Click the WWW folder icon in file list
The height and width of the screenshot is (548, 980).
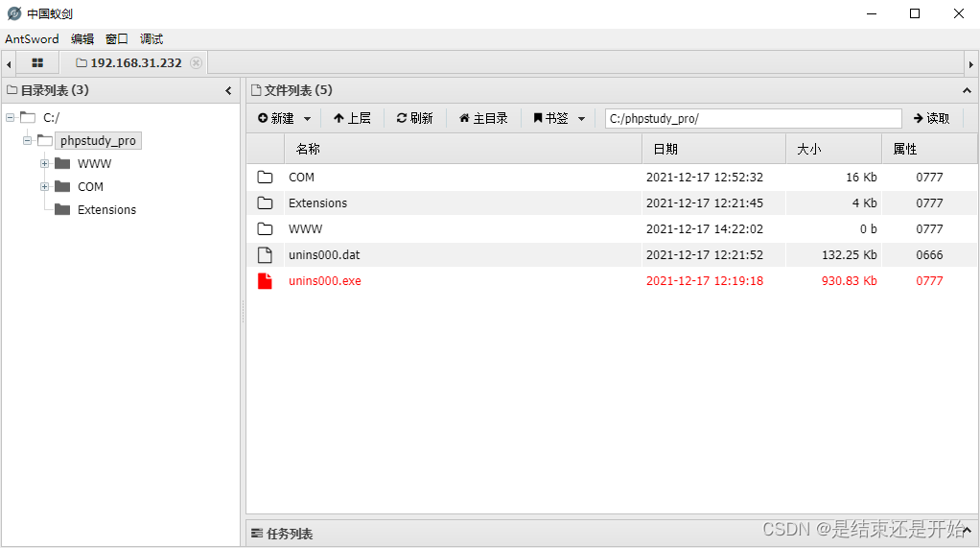(265, 229)
